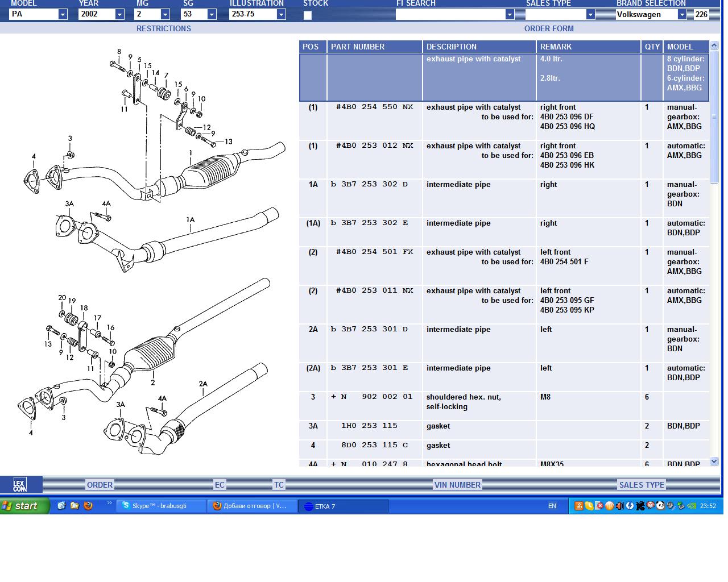Viewport: 728px width, 582px height.
Task: Click the Skype icon on its taskbar button
Action: click(126, 506)
